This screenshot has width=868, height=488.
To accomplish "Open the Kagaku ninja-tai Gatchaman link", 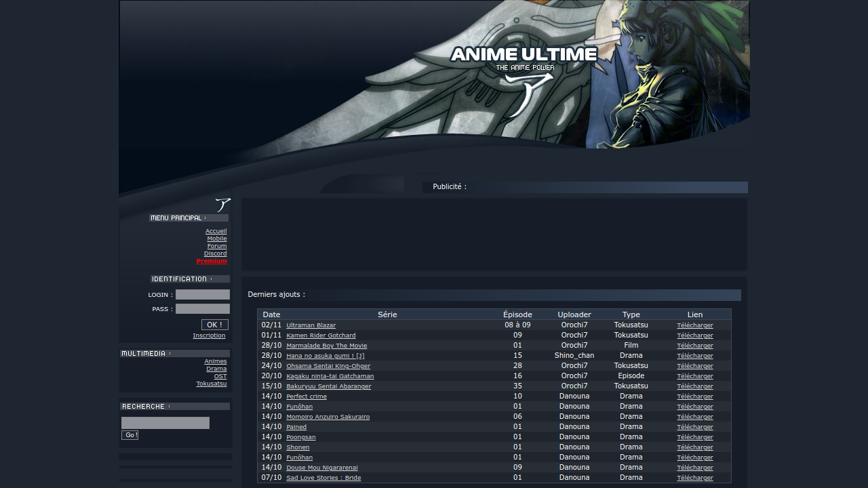I will click(x=330, y=376).
